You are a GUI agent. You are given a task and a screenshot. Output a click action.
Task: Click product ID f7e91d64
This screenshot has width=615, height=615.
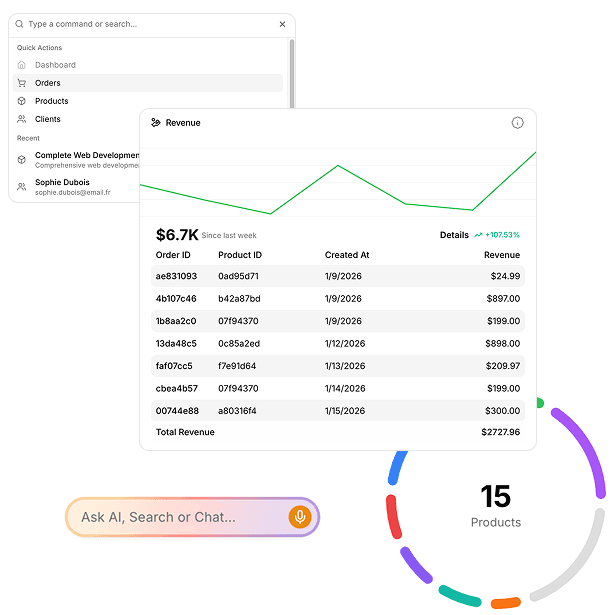[x=237, y=366]
